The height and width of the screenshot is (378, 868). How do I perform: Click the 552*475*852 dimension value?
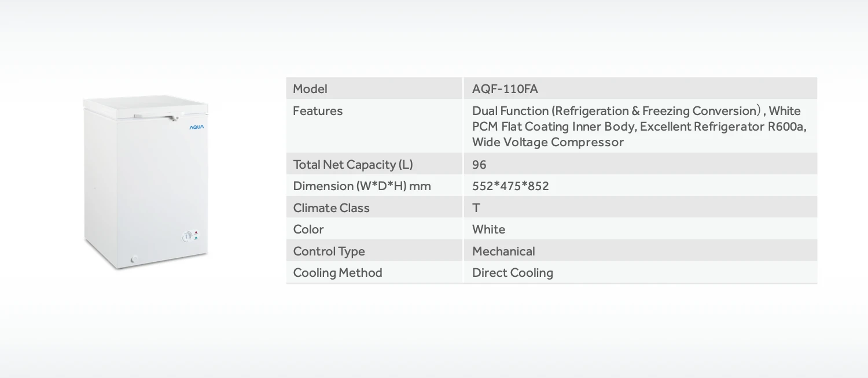(510, 186)
